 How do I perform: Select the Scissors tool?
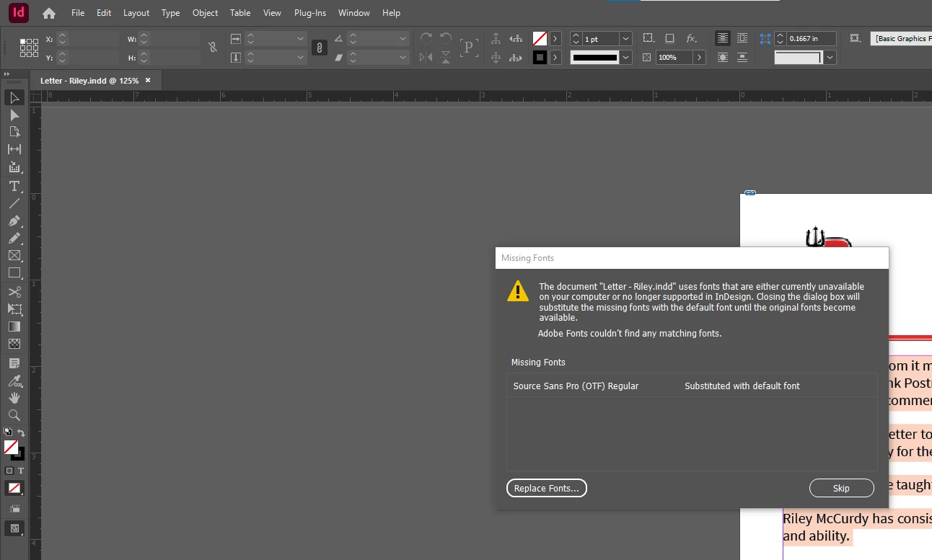point(14,292)
